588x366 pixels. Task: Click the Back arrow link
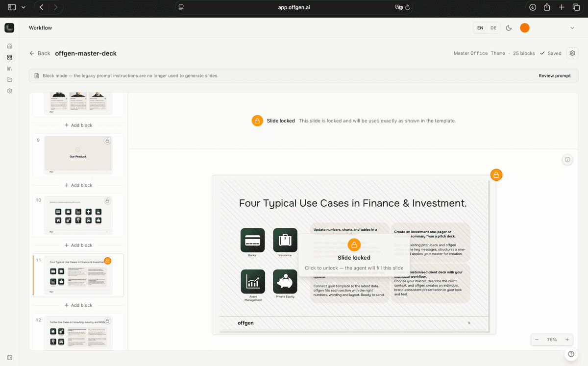[40, 53]
